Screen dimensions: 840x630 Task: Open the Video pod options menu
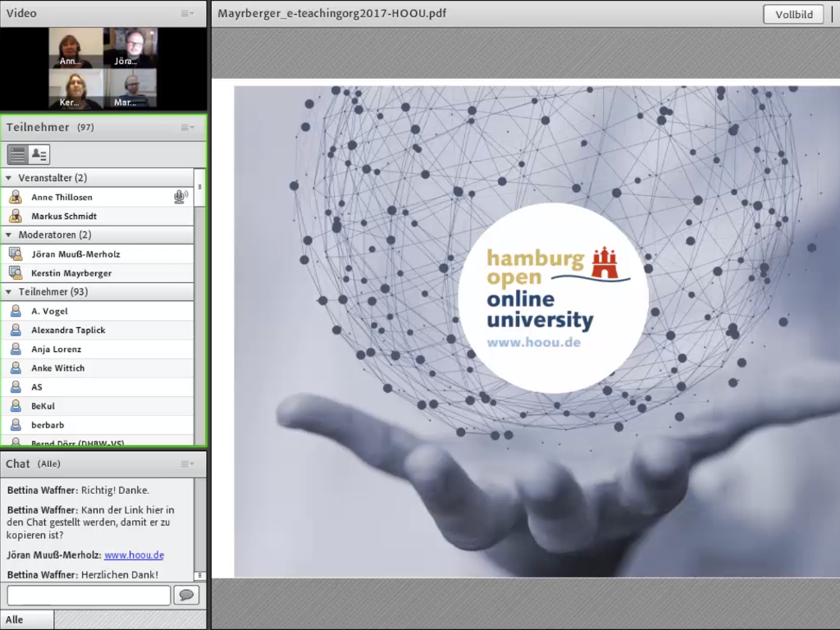(x=187, y=13)
